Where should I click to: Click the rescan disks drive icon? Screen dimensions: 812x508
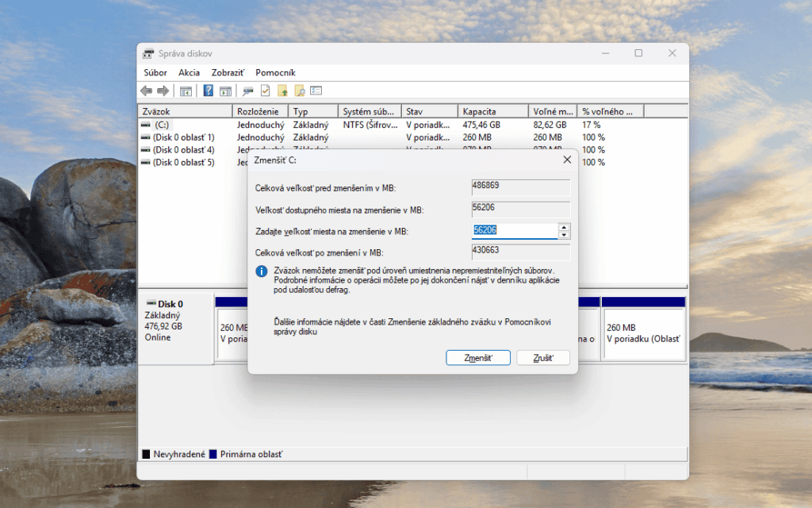(248, 91)
